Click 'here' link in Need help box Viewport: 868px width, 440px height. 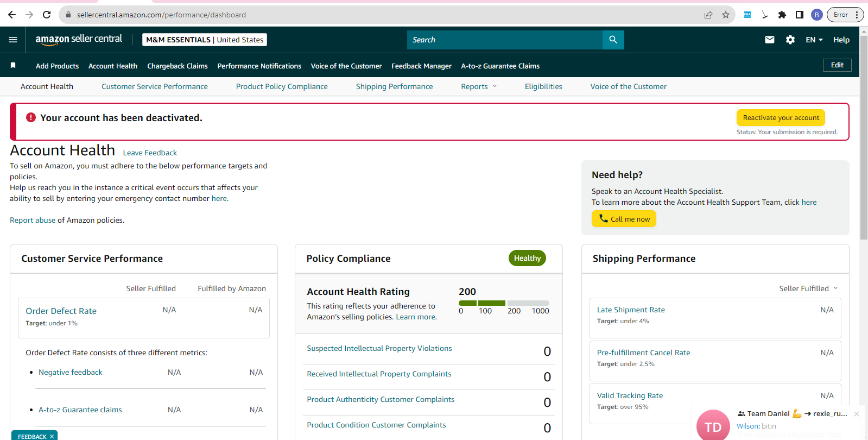click(x=809, y=202)
